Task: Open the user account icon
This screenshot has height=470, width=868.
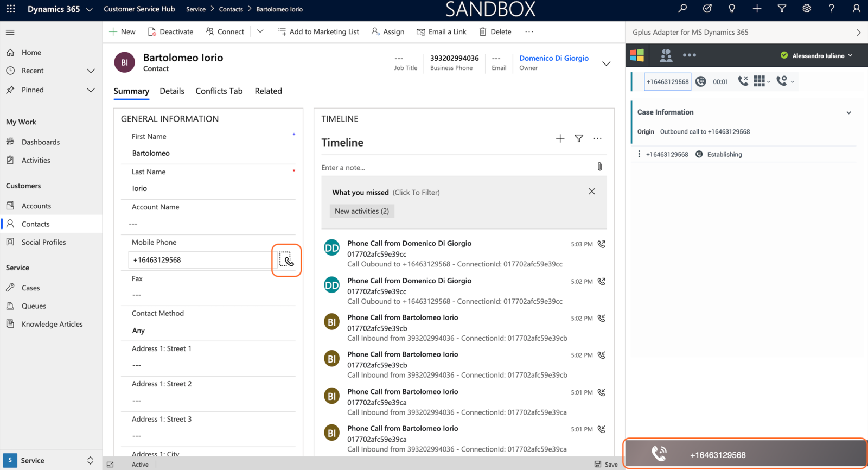Action: pos(856,8)
